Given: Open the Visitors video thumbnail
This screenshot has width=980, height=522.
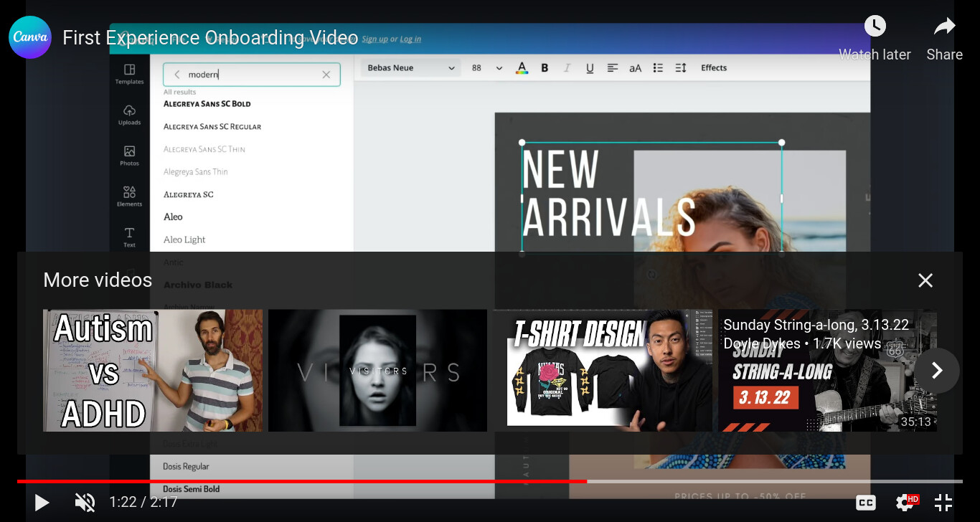Looking at the screenshot, I should point(377,370).
